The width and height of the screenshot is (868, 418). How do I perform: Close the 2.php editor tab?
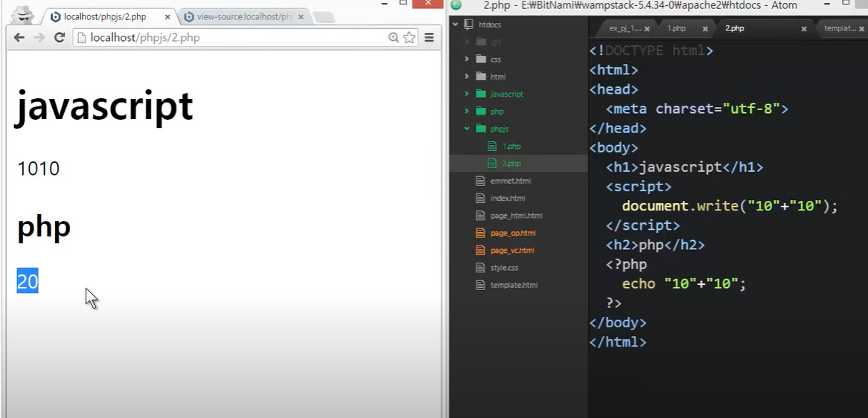tap(804, 29)
